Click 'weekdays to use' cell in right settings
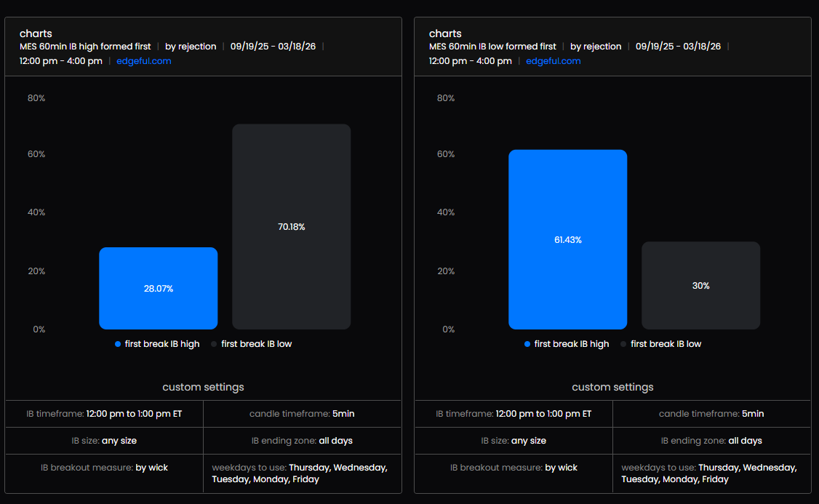 (x=711, y=473)
